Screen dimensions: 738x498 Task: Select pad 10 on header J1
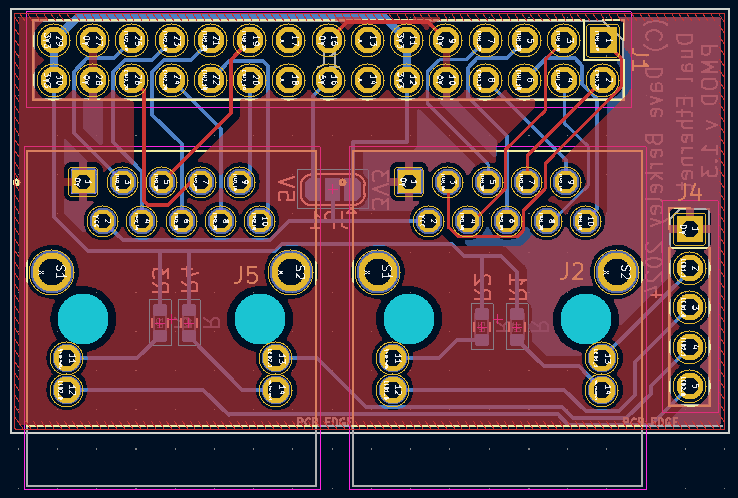446,80
